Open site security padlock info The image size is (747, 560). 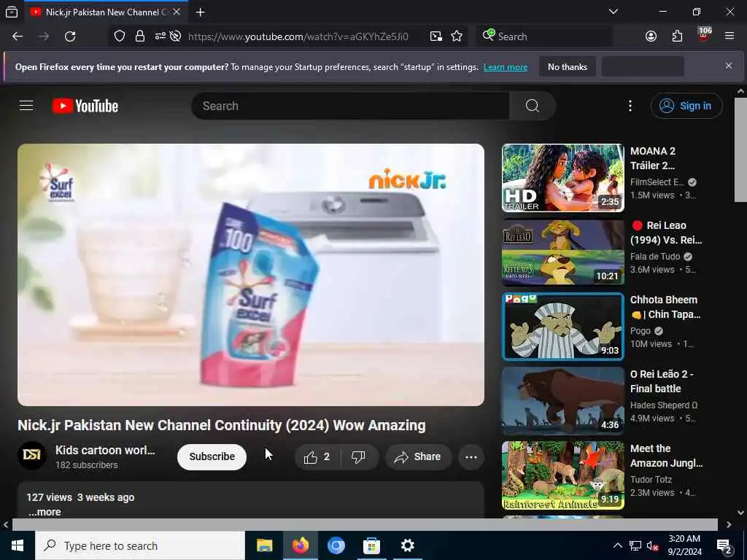coord(139,36)
